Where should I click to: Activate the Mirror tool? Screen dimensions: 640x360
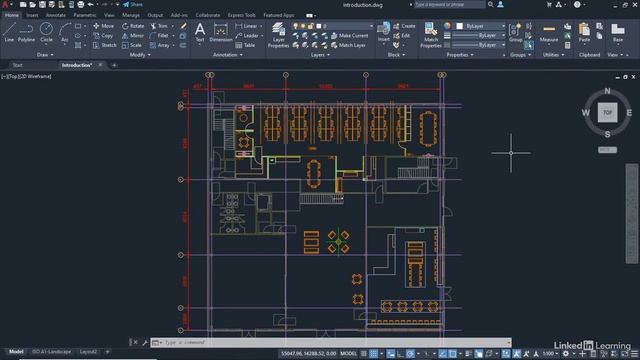(133, 36)
